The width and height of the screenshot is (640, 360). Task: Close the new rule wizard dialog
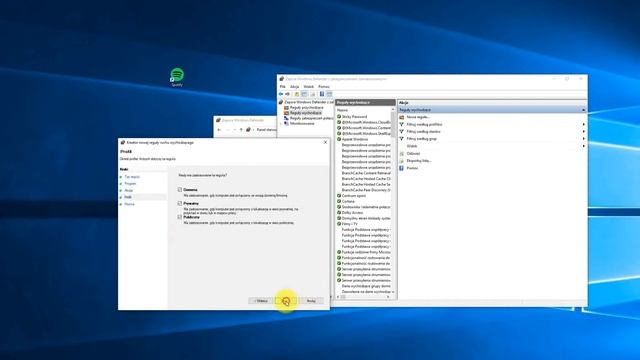[325, 142]
